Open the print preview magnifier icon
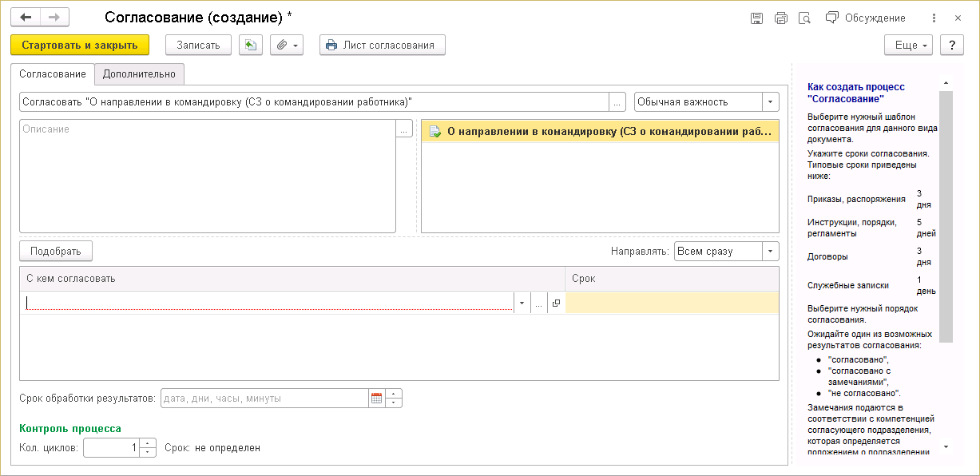980x476 pixels. point(805,18)
